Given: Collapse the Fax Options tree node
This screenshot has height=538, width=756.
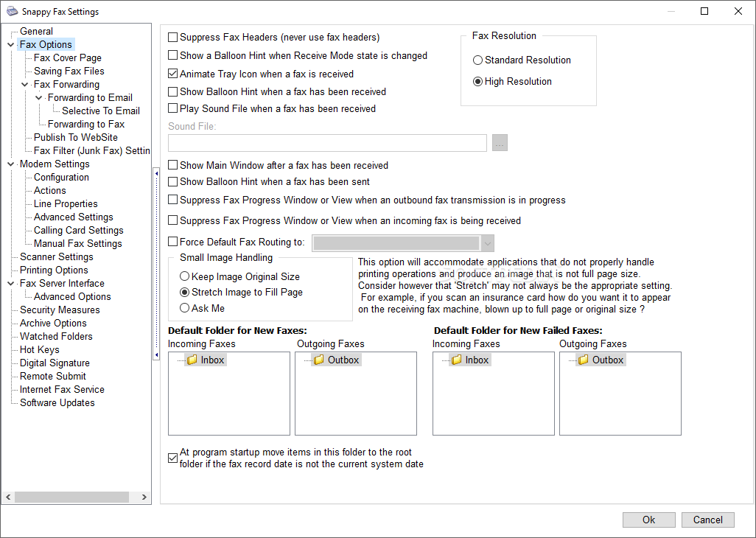Looking at the screenshot, I should (x=10, y=45).
